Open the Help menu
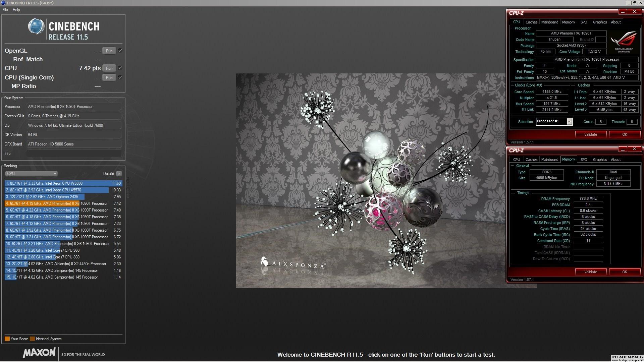 pyautogui.click(x=16, y=10)
